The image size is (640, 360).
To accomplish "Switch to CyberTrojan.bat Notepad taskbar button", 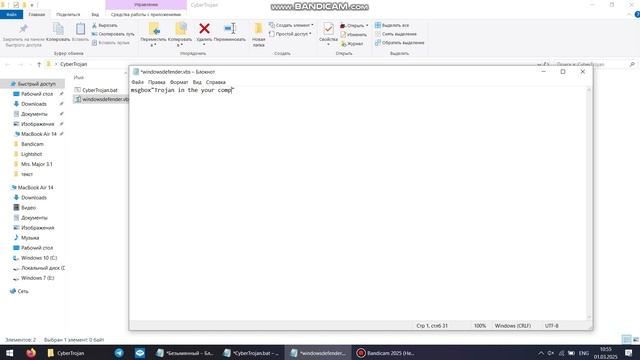I will click(x=251, y=353).
